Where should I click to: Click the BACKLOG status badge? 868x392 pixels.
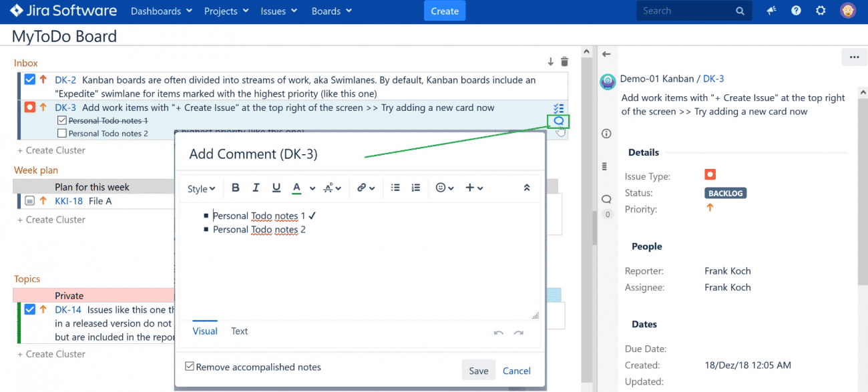coord(725,193)
